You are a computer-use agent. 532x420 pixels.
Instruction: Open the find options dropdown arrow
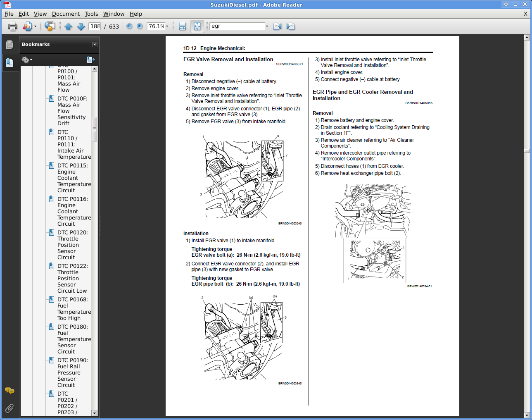(x=267, y=26)
